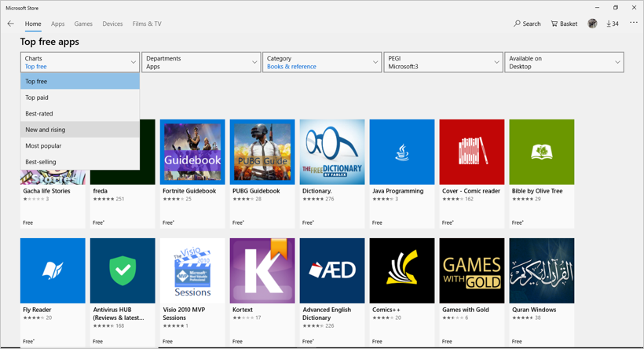Select Best-rated in the Charts list
The width and height of the screenshot is (644, 349).
[39, 114]
